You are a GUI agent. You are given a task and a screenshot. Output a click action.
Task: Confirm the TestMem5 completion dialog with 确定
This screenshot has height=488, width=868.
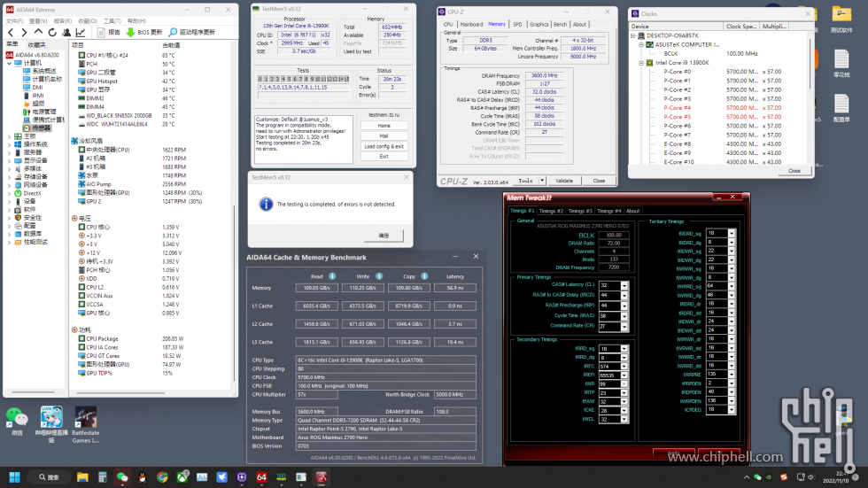[x=384, y=236]
